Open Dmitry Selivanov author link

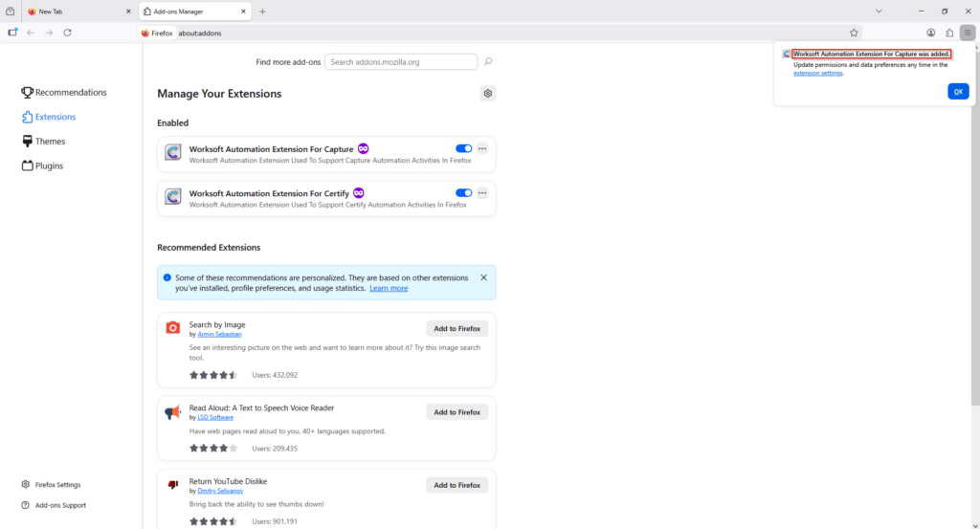click(x=220, y=491)
